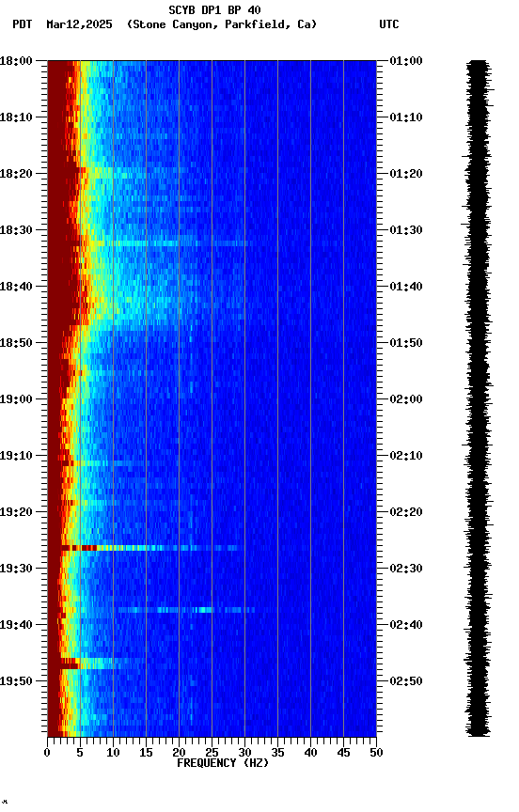519x812 pixels.
Task: Click the 01:10 UTC time label
Action: (406, 117)
